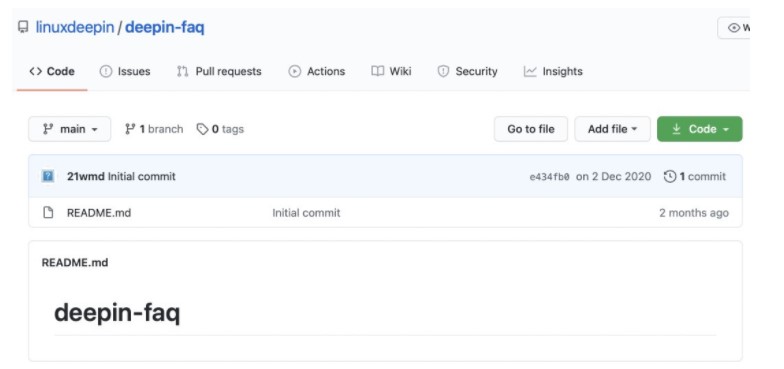Open the Security tab
Screen dimensions: 784x369
468,72
